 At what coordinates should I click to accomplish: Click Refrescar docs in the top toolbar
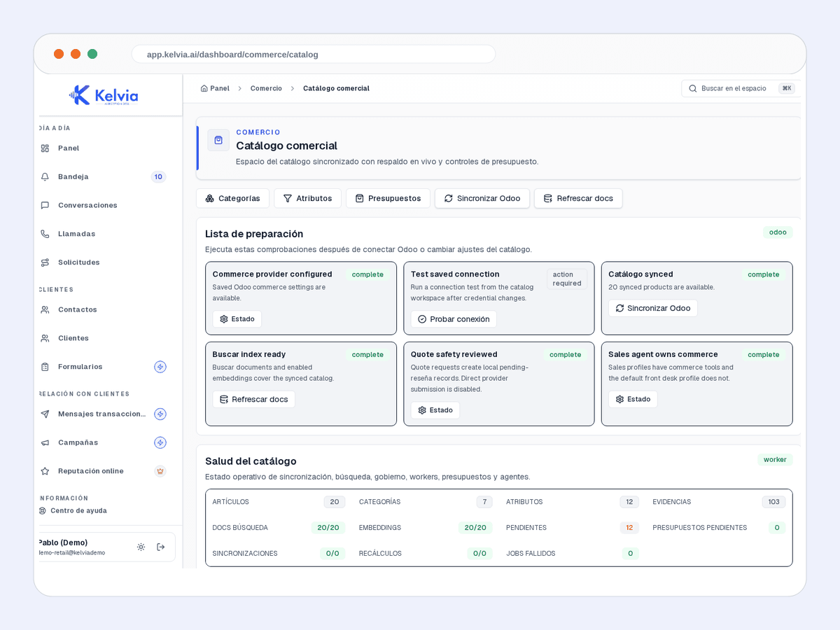click(578, 198)
